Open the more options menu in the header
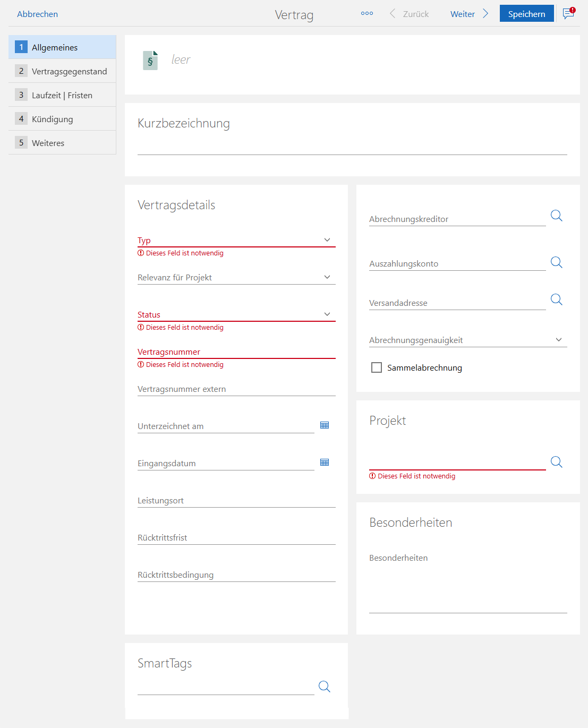Image resolution: width=588 pixels, height=728 pixels. coord(367,13)
